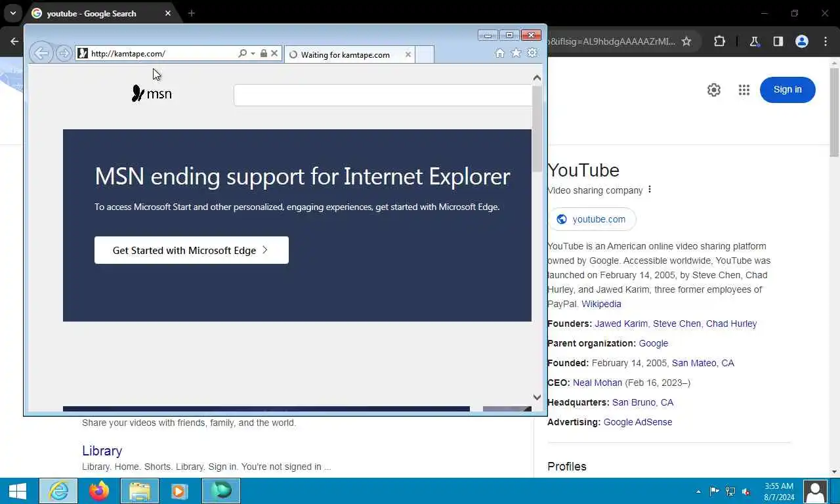840x504 pixels.
Task: Click the IE page scrollbar up arrow
Action: (537, 78)
